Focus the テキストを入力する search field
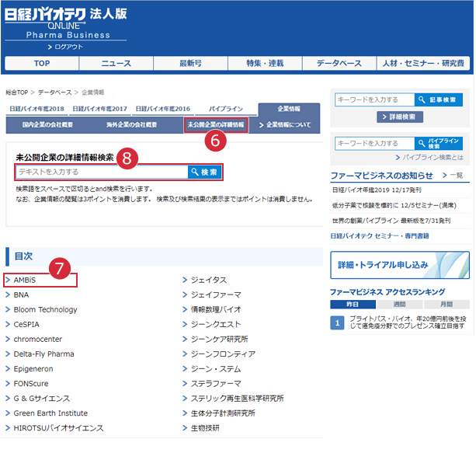Screen dimensions: 476x467 click(102, 172)
